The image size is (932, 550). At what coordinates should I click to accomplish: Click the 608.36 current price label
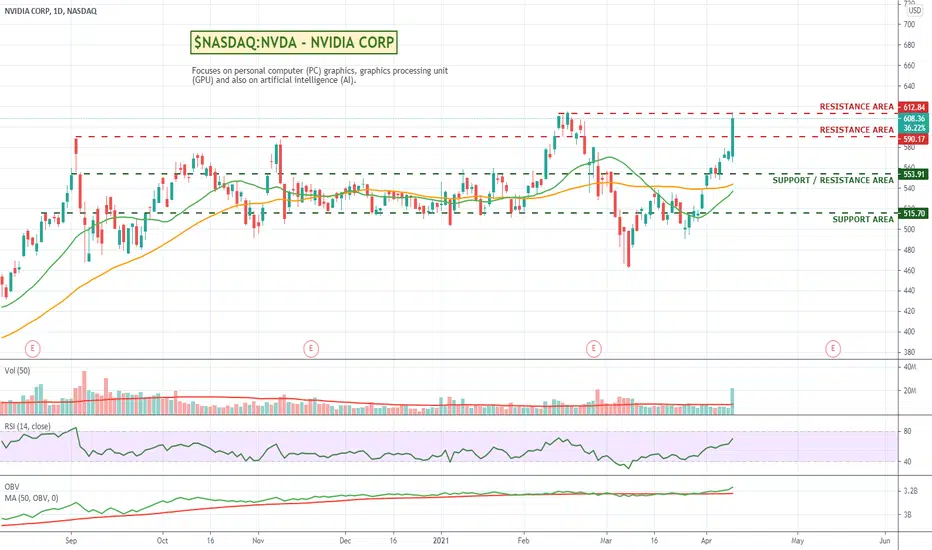(x=914, y=119)
